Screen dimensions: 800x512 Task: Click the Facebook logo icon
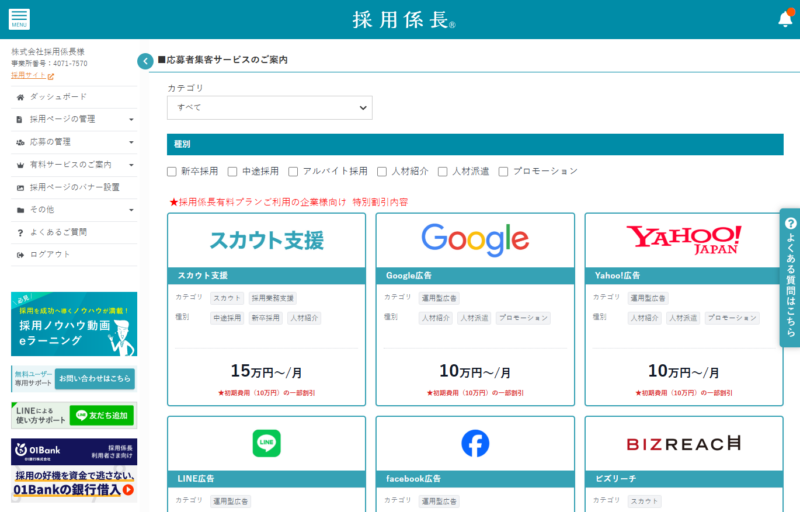475,443
